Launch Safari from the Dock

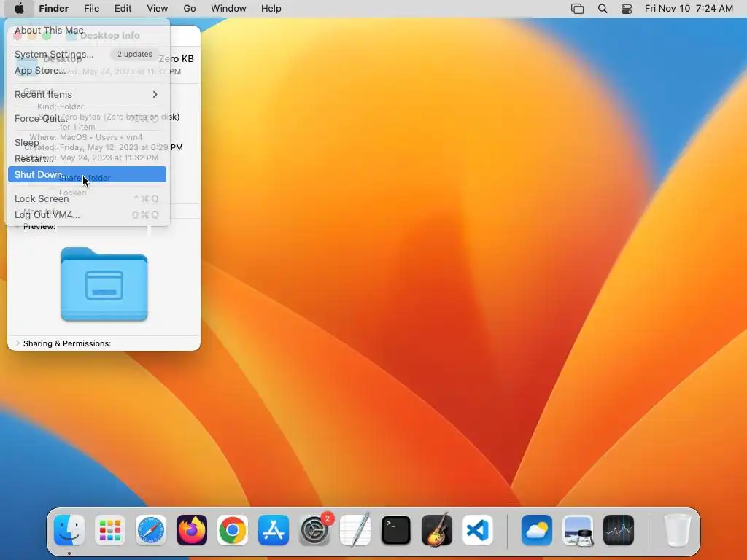click(151, 530)
